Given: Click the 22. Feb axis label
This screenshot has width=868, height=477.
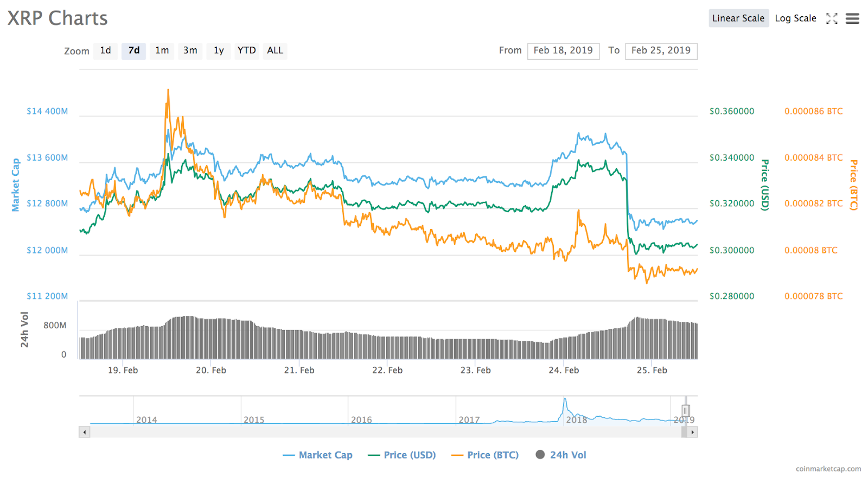Looking at the screenshot, I should tap(387, 370).
